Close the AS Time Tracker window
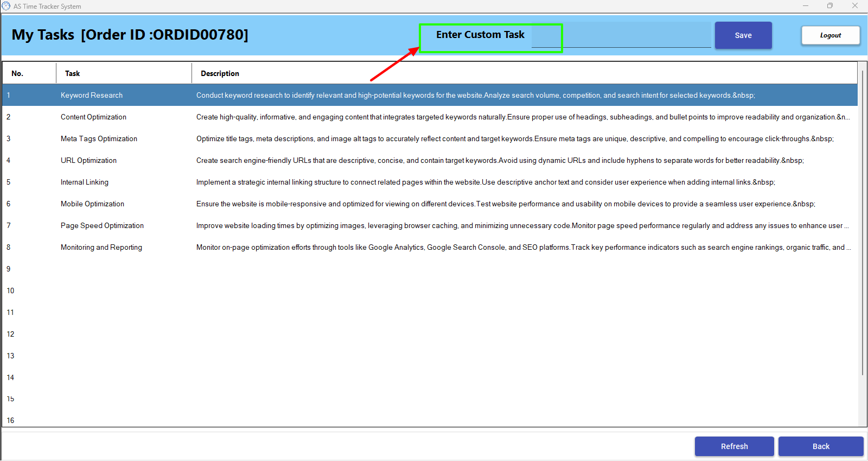This screenshot has width=868, height=461. coord(855,6)
